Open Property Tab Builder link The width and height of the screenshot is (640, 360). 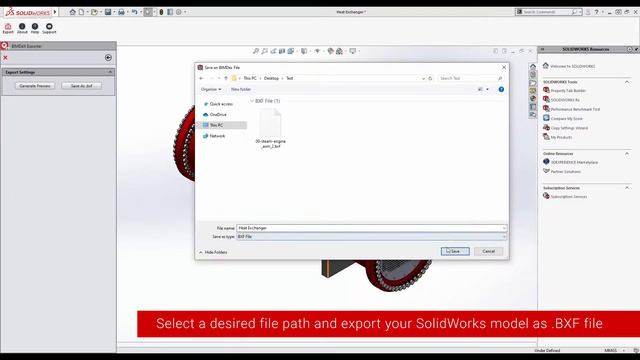[x=568, y=91]
